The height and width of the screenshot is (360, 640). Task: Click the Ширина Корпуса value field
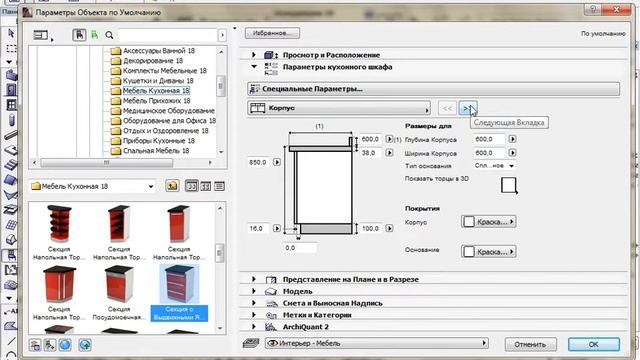490,153
